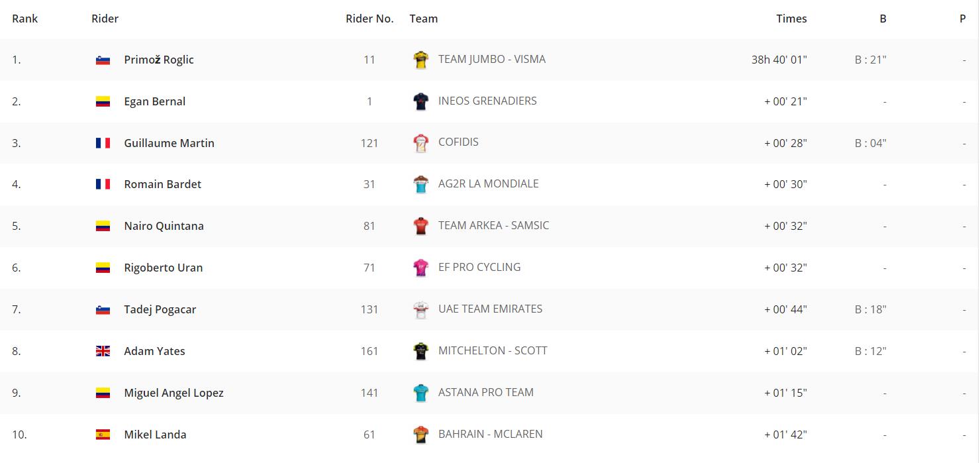Click the UK flag beside Adam Yates
The height and width of the screenshot is (463, 980).
click(103, 351)
